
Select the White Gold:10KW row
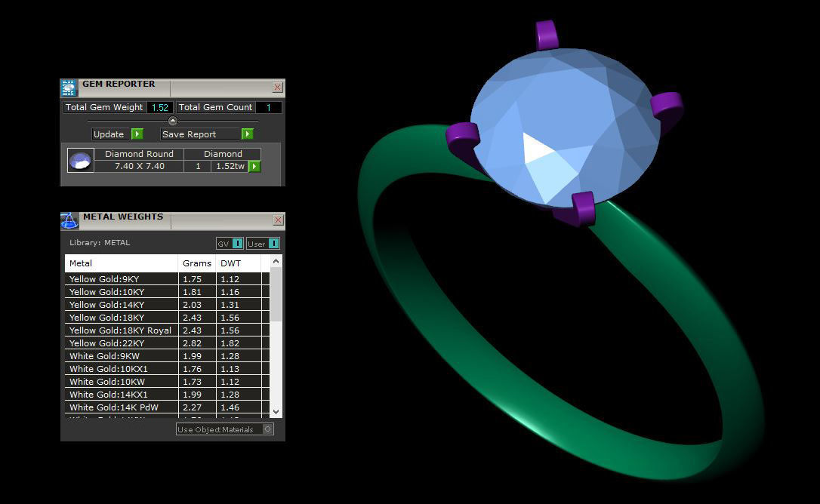click(x=168, y=382)
